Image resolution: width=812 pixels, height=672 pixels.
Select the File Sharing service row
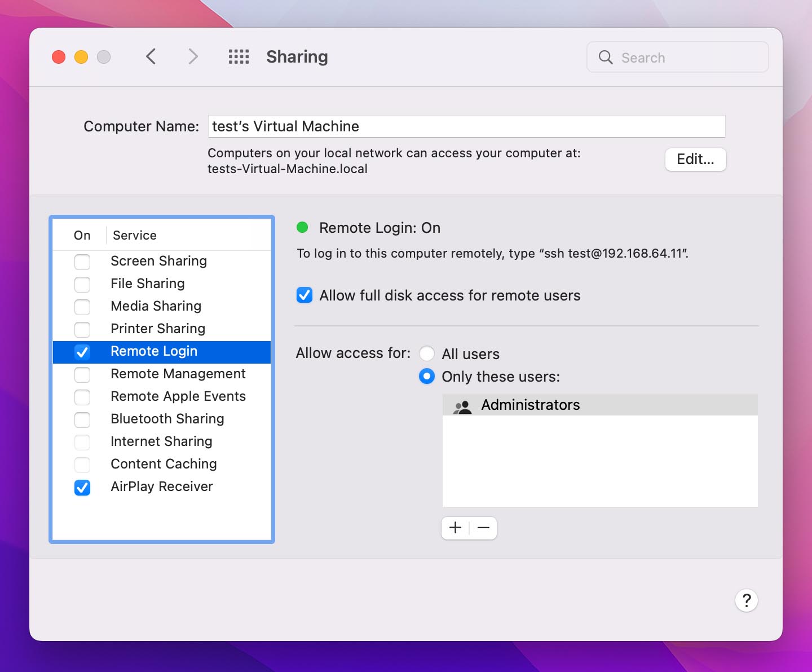(x=162, y=284)
